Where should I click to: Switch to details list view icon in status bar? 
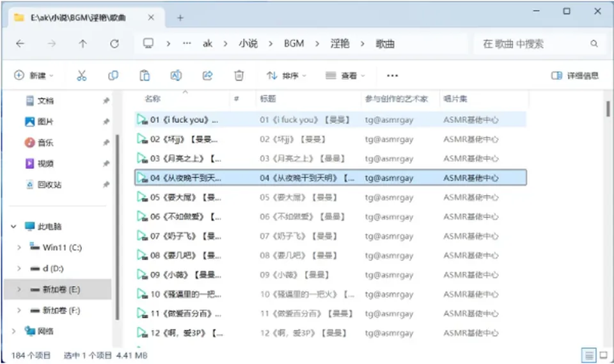(588, 356)
